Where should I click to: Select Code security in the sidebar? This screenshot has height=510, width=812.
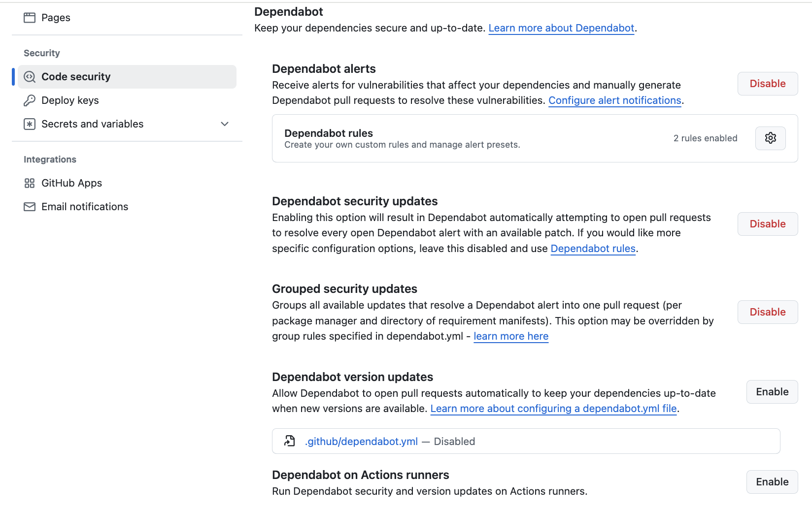point(76,77)
